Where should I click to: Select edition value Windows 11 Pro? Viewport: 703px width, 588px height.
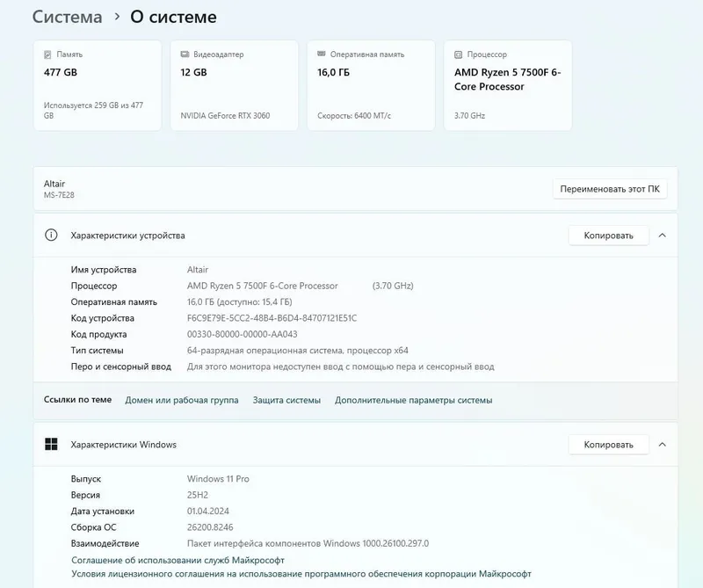(218, 478)
